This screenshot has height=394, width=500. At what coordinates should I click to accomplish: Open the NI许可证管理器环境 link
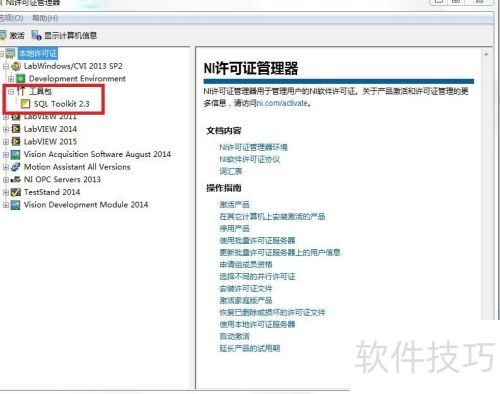(253, 147)
